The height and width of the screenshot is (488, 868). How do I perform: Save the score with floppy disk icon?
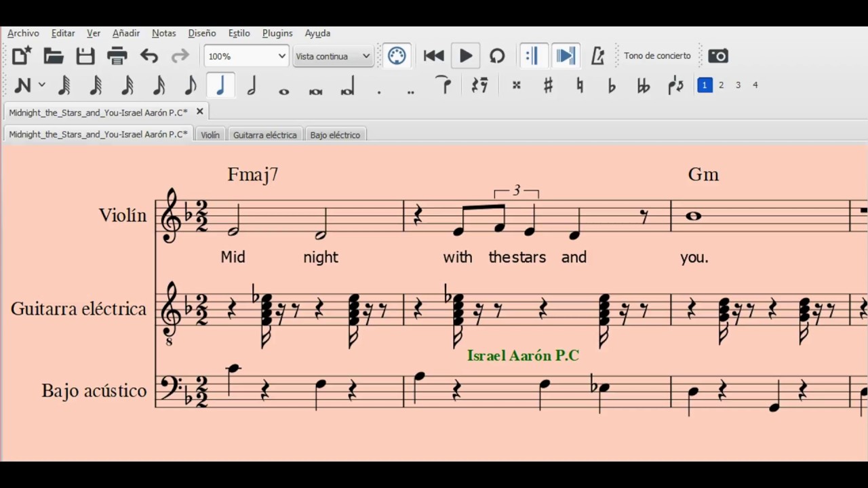point(85,56)
